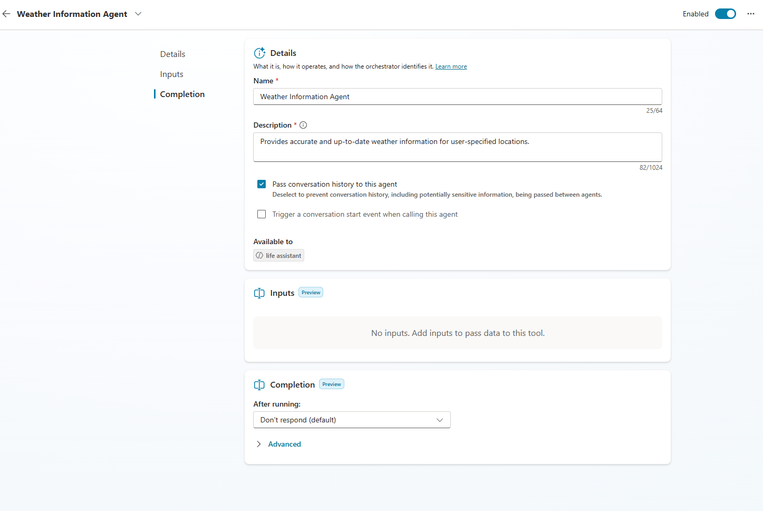Open the agent name dropdown chevron
The image size is (763, 511).
[x=138, y=14]
